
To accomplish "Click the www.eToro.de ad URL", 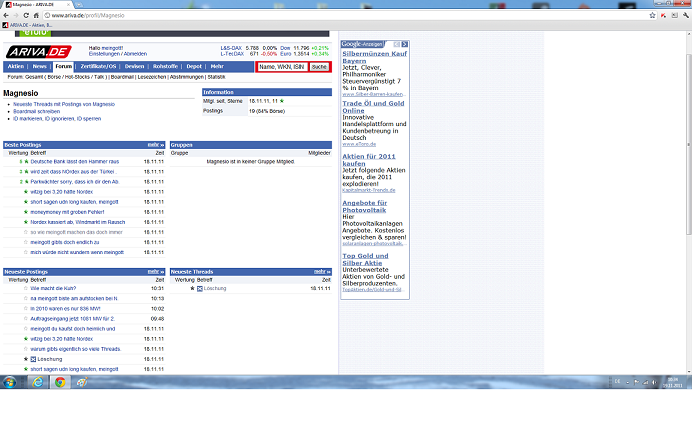I will (359, 144).
